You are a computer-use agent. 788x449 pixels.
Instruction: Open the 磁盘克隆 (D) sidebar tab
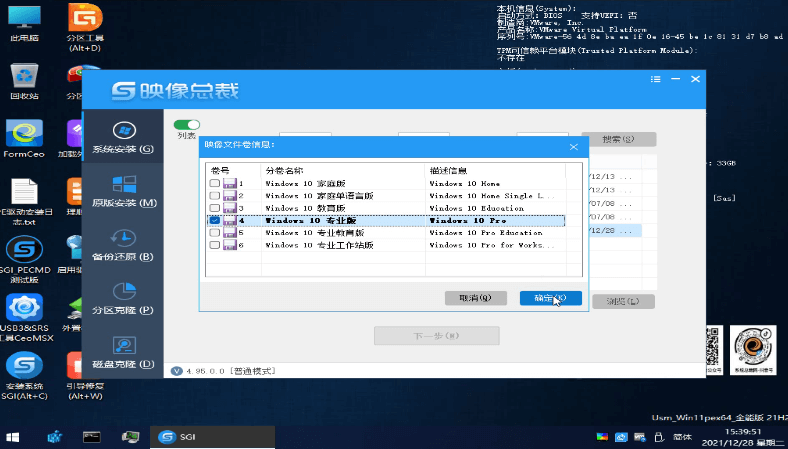tap(123, 352)
